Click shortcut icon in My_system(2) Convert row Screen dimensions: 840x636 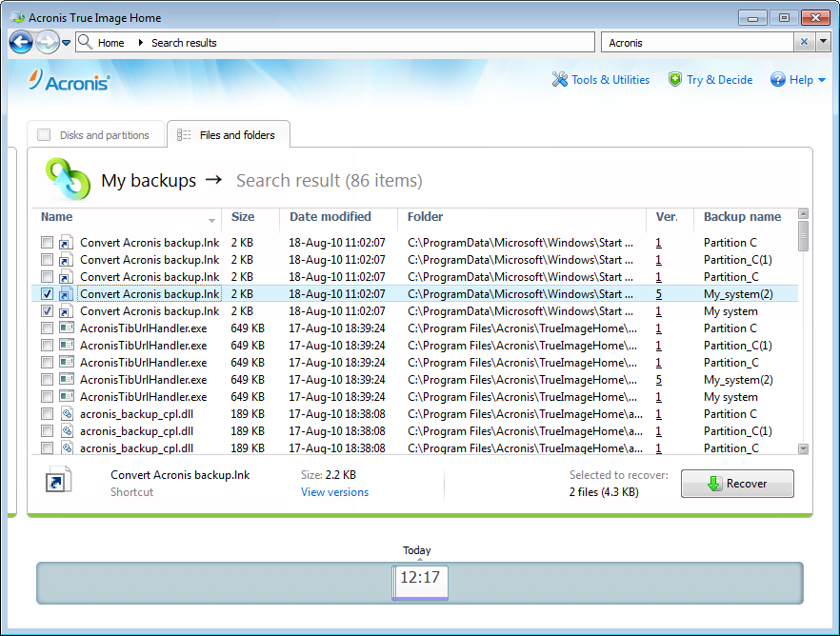[66, 294]
